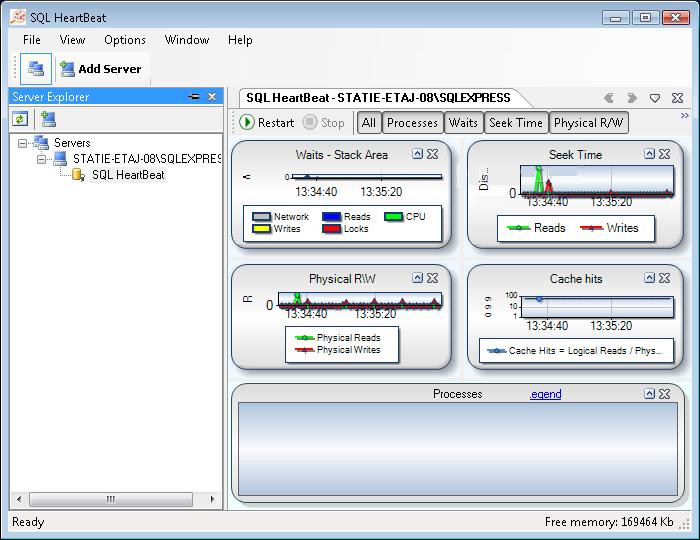Select STATIE-ETAJ-08\SQLEXPRESS server in tree
The width and height of the screenshot is (700, 540).
pyautogui.click(x=147, y=159)
